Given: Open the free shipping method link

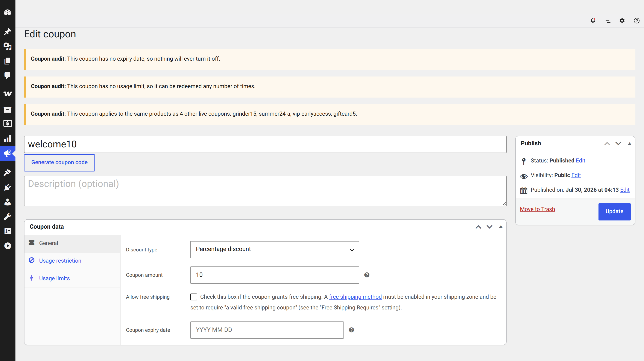Looking at the screenshot, I should 355,297.
